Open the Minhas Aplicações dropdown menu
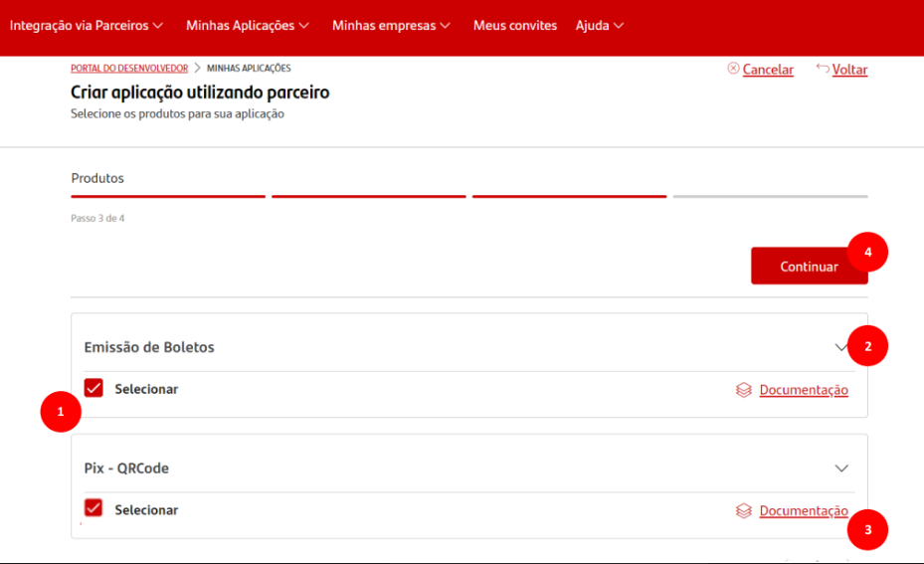 tap(248, 25)
